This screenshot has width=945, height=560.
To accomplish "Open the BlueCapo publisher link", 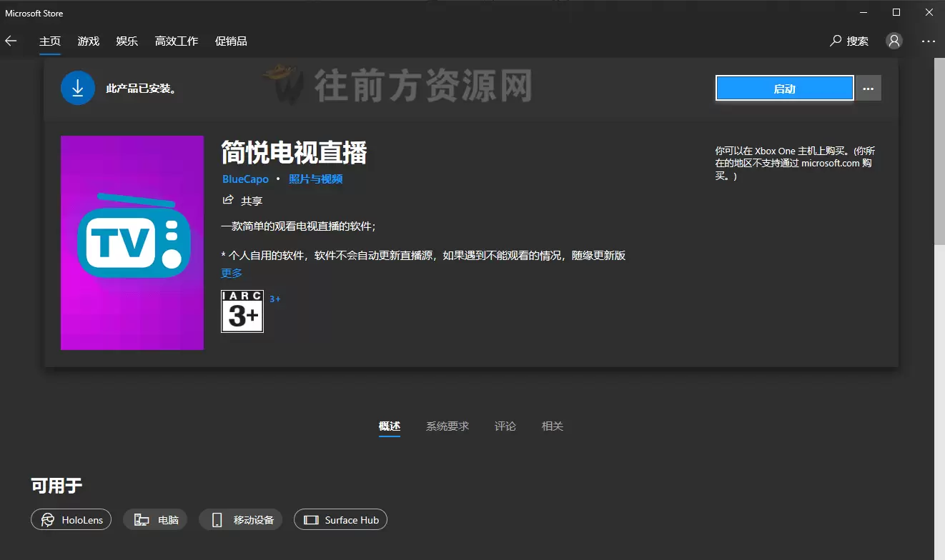I will tap(245, 179).
